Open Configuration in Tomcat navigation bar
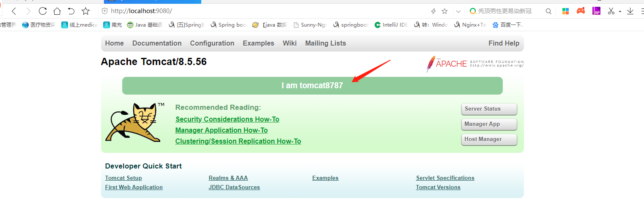Image resolution: width=644 pixels, height=201 pixels. pos(212,43)
